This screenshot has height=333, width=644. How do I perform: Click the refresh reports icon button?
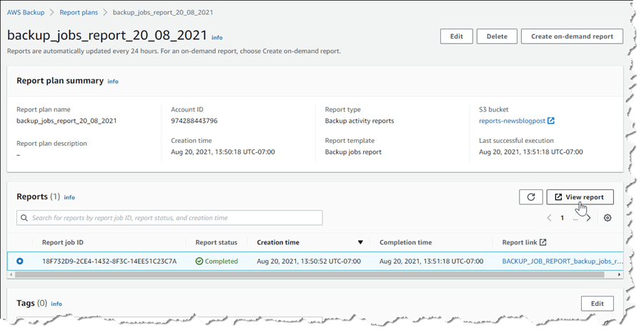tap(530, 197)
